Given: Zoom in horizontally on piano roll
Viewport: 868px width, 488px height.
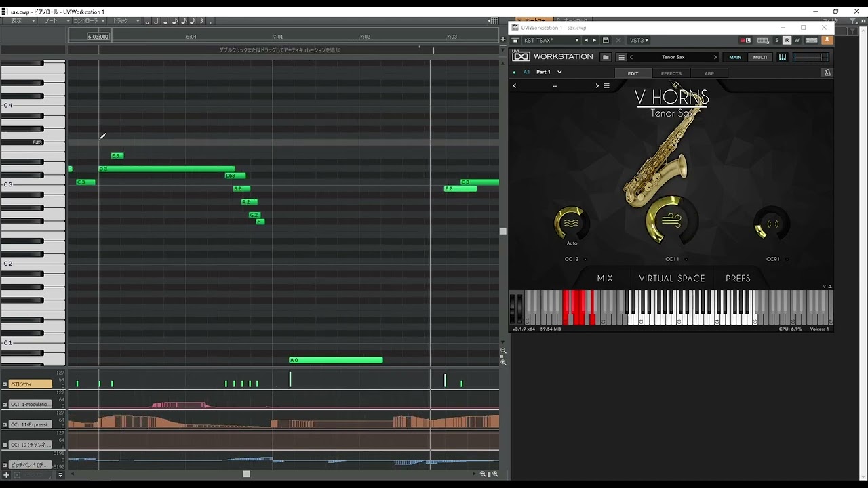Looking at the screenshot, I should pyautogui.click(x=495, y=474).
